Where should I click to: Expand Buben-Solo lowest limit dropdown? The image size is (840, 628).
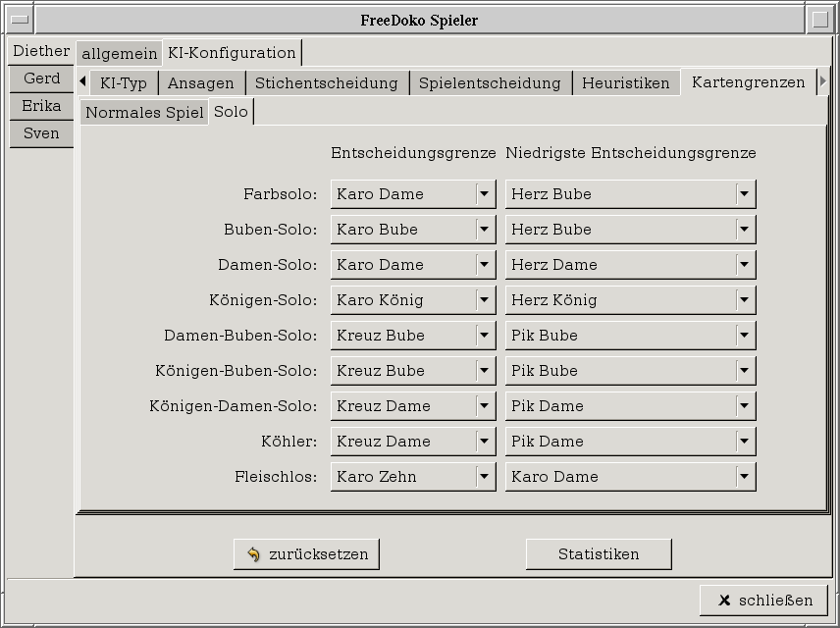630,230
